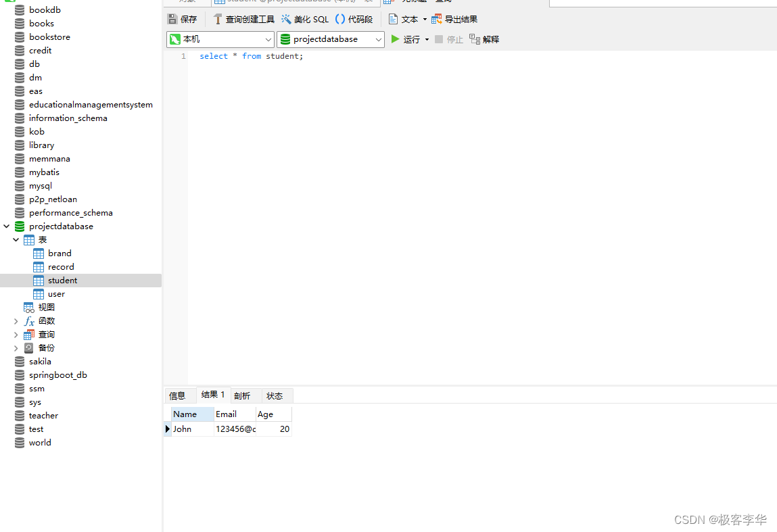This screenshot has width=777, height=532.
Task: Select the world database icon
Action: tap(20, 443)
